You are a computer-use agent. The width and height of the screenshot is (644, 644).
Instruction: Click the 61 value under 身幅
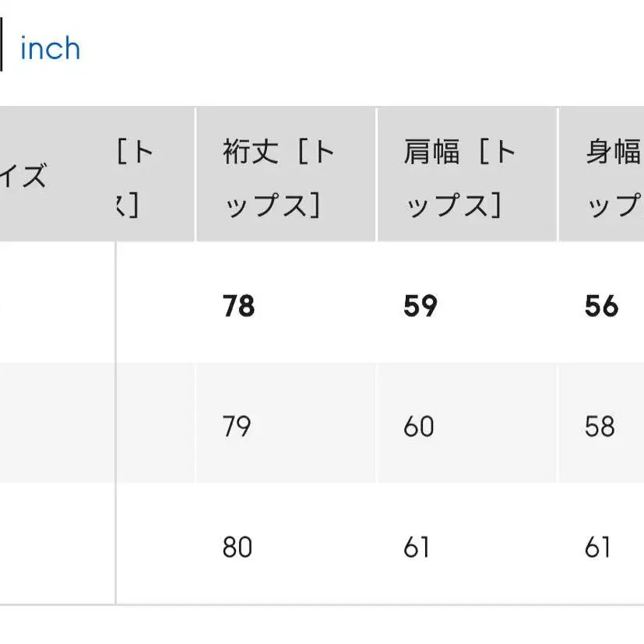597,547
